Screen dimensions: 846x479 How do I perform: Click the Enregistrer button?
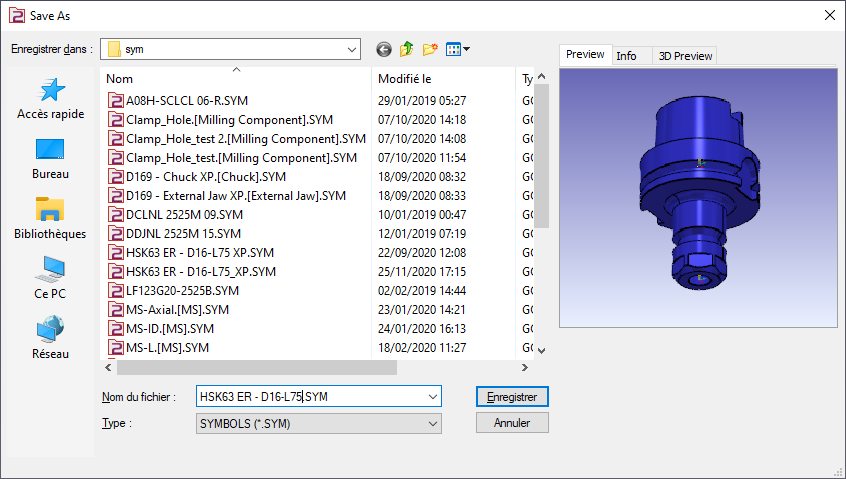(512, 397)
